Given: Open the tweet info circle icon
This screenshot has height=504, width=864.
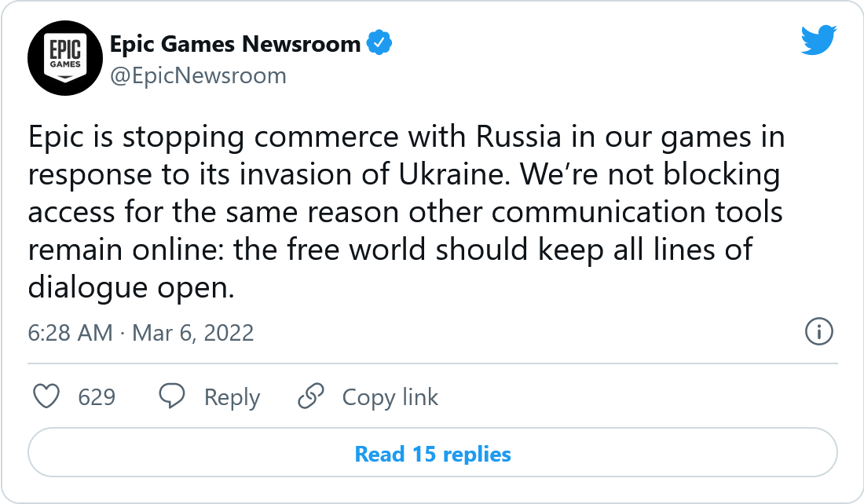Looking at the screenshot, I should click(819, 332).
